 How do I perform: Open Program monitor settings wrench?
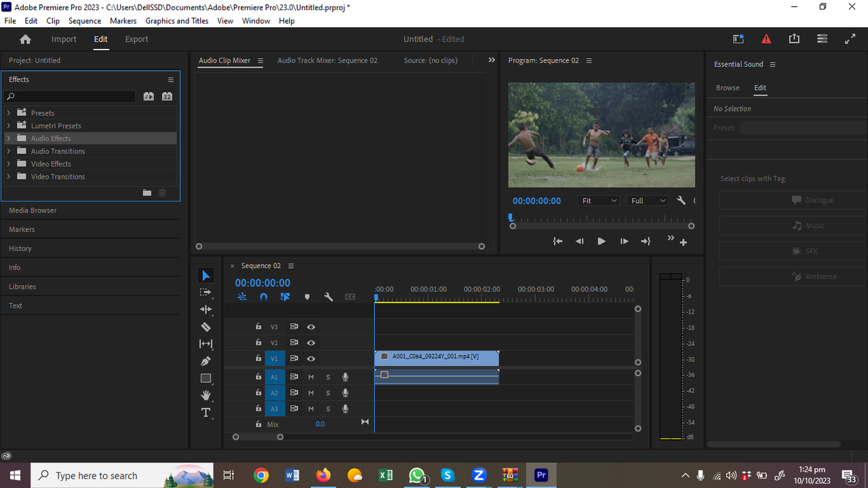(x=682, y=201)
